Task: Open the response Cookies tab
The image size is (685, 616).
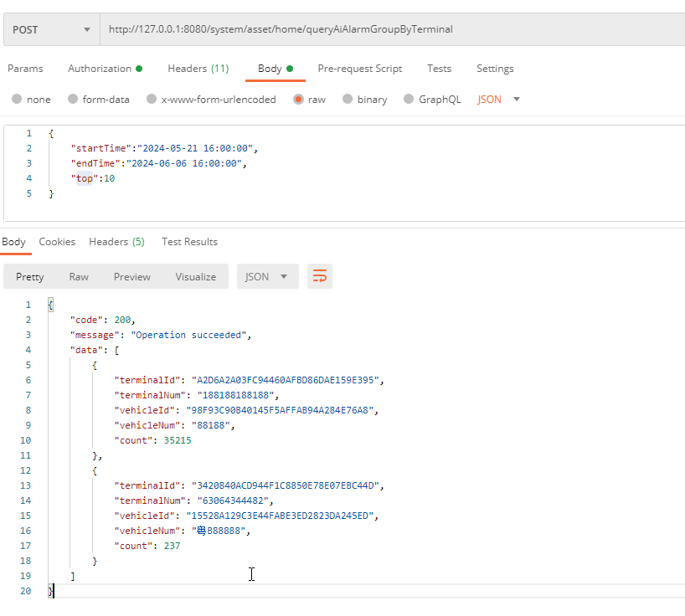Action: coord(57,242)
